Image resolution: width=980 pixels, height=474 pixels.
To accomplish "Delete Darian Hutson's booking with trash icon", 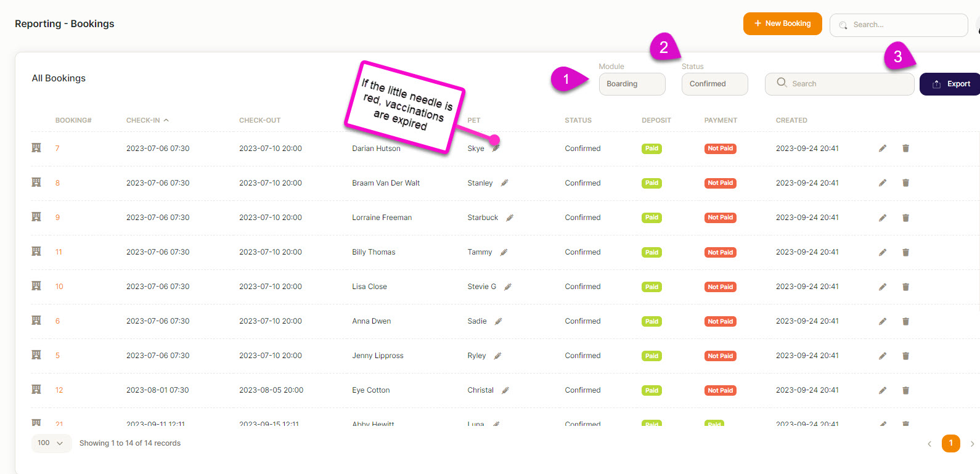I will (905, 148).
